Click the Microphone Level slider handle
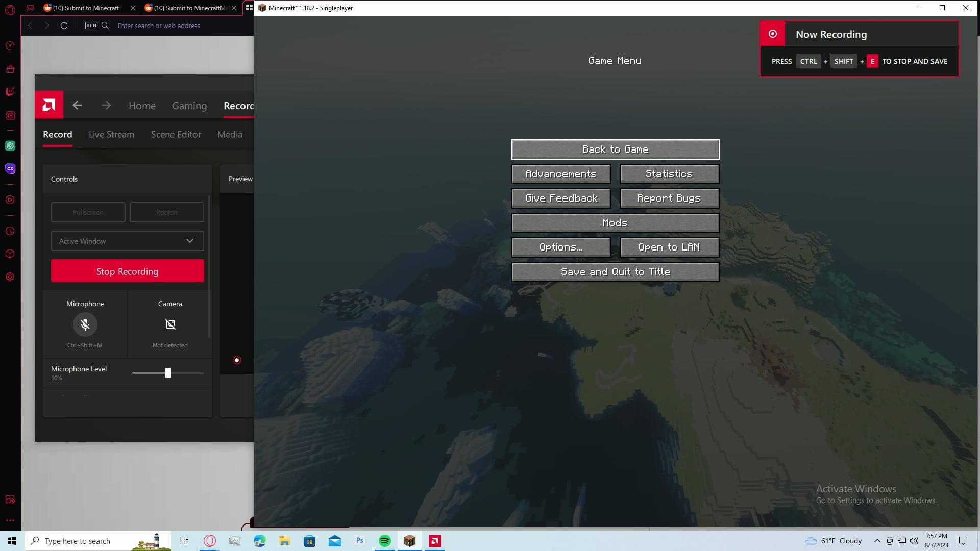 (168, 373)
